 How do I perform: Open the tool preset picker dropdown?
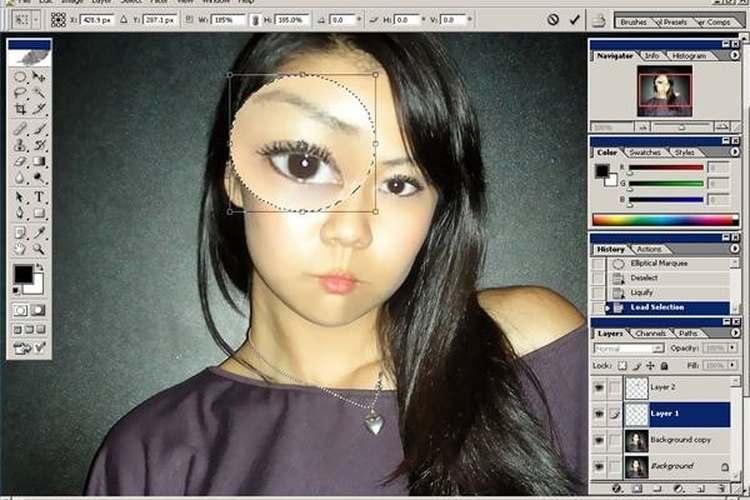point(37,20)
